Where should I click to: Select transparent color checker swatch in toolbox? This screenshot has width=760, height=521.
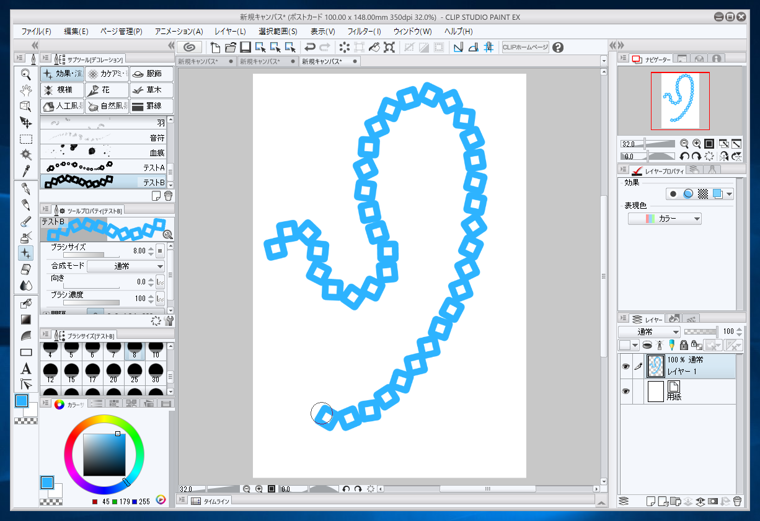(x=26, y=421)
